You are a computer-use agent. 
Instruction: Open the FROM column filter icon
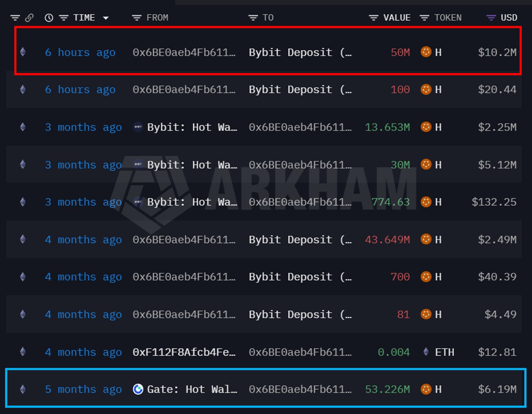coord(137,18)
